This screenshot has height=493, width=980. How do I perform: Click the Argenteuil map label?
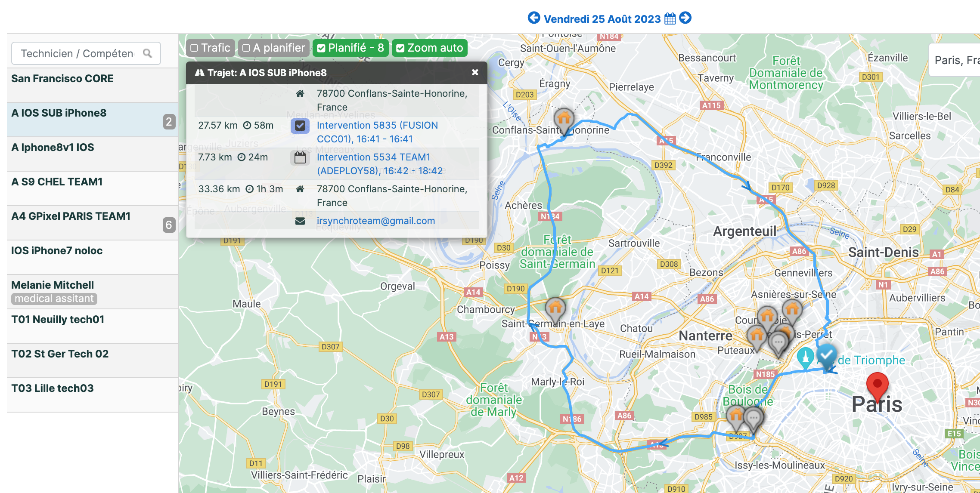[745, 231]
